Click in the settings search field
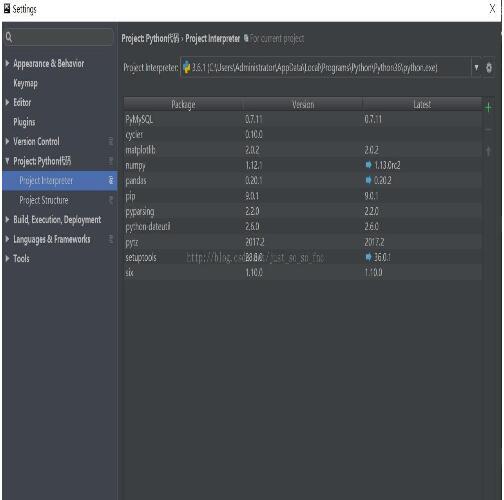The image size is (504, 500). [x=63, y=37]
